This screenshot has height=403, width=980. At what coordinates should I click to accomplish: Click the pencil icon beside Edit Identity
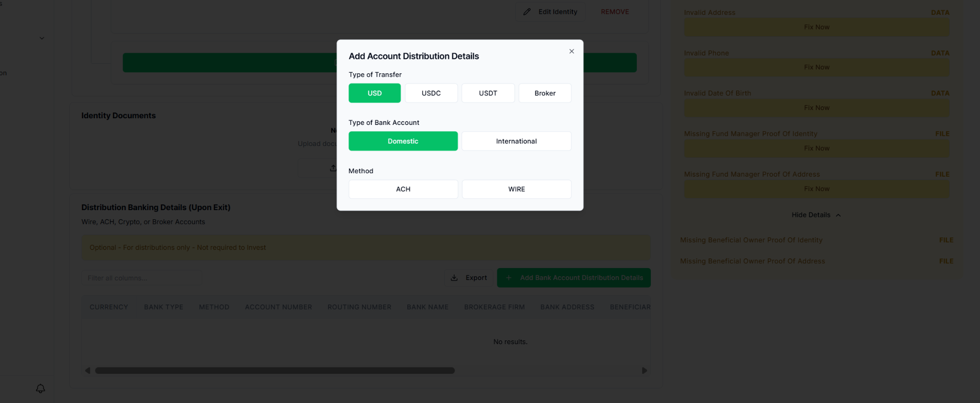[x=527, y=12]
